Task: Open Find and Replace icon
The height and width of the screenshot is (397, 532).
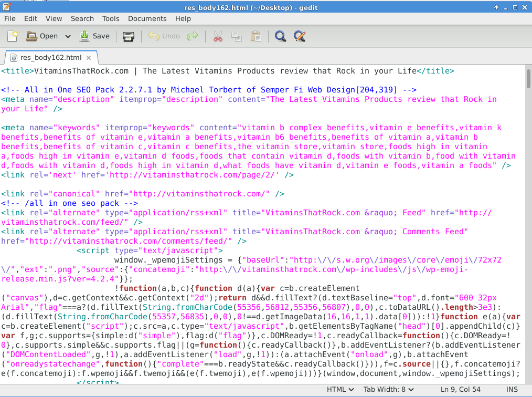Action: [x=300, y=36]
